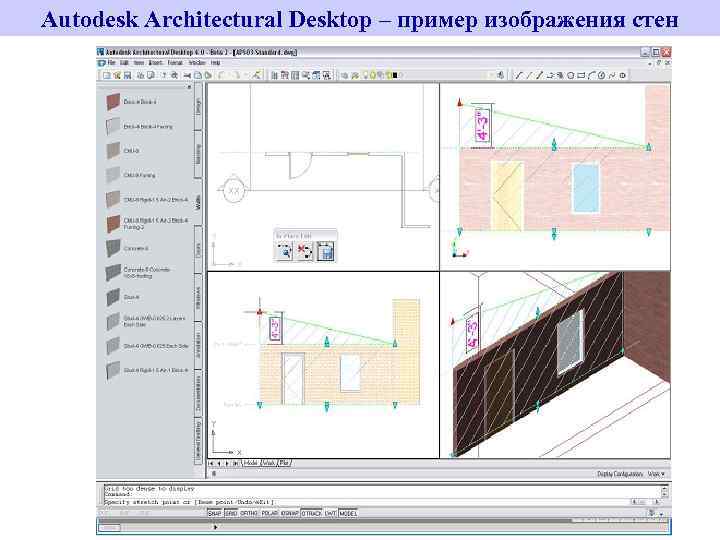The image size is (720, 540).
Task: Open the File menu
Action: [x=111, y=62]
